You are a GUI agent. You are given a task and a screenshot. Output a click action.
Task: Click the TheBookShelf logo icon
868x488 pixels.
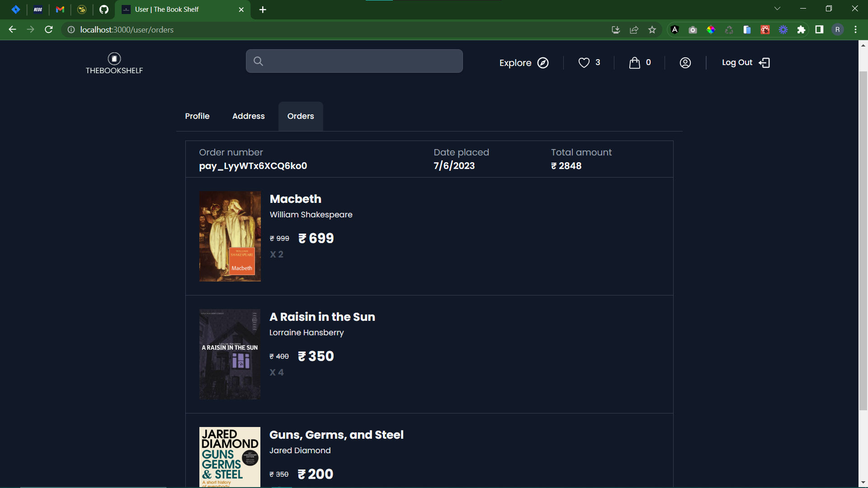pos(113,58)
